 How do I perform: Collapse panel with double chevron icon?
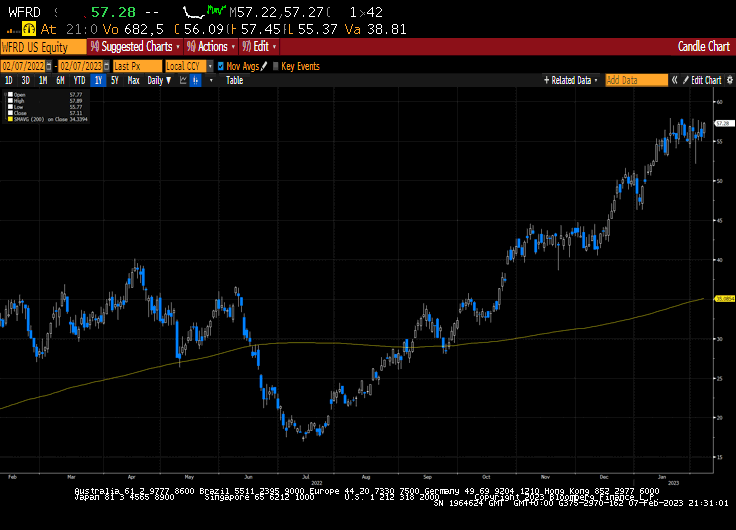point(675,80)
